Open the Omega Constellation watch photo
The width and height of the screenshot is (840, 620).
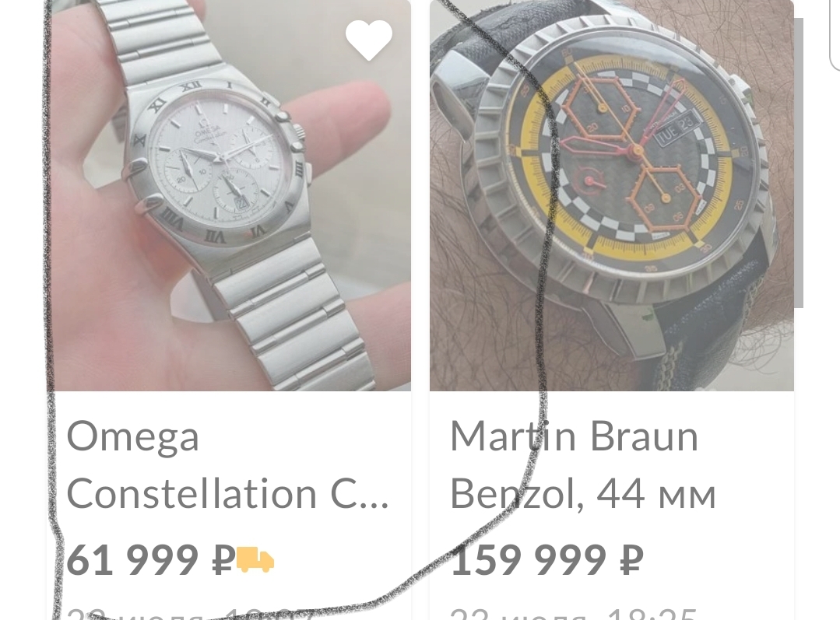(228, 195)
